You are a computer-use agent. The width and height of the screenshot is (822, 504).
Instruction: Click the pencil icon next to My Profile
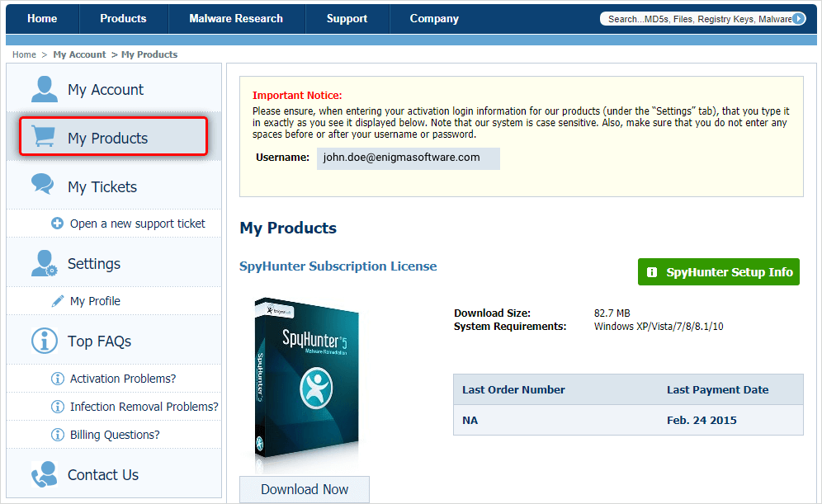(x=58, y=301)
